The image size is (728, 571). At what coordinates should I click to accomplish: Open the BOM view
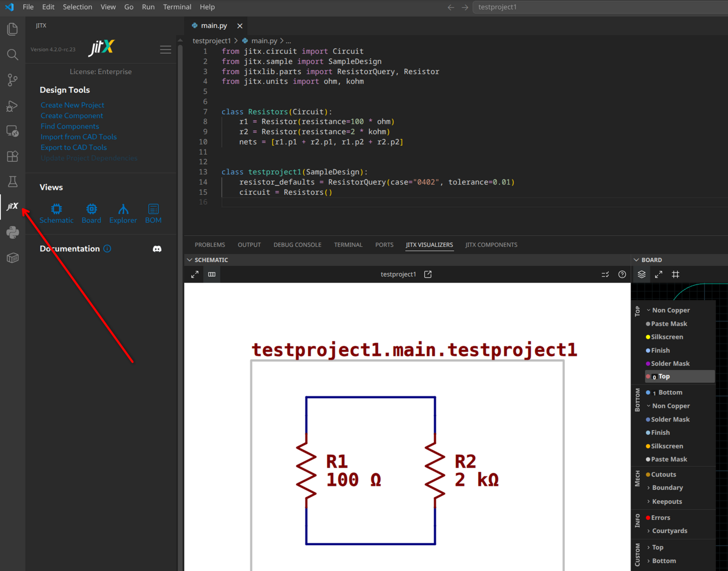pyautogui.click(x=153, y=214)
